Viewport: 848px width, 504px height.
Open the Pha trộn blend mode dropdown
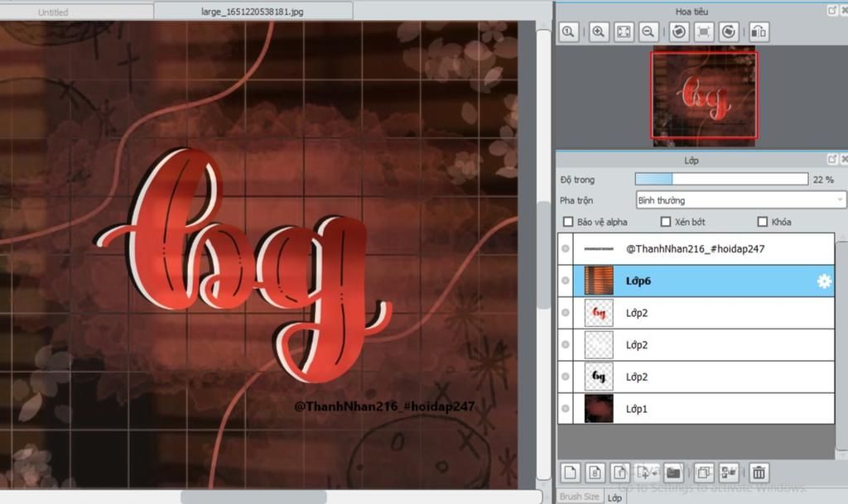coord(740,200)
